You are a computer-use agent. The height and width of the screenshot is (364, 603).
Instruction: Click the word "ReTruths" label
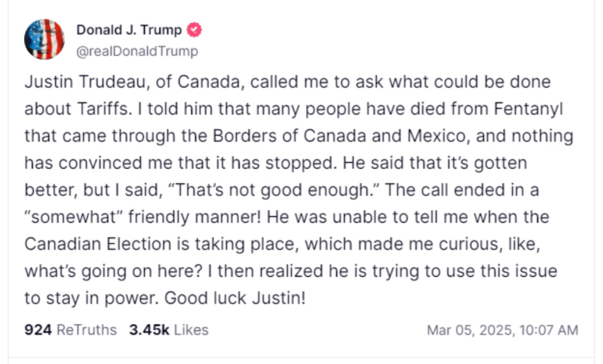[x=87, y=330]
